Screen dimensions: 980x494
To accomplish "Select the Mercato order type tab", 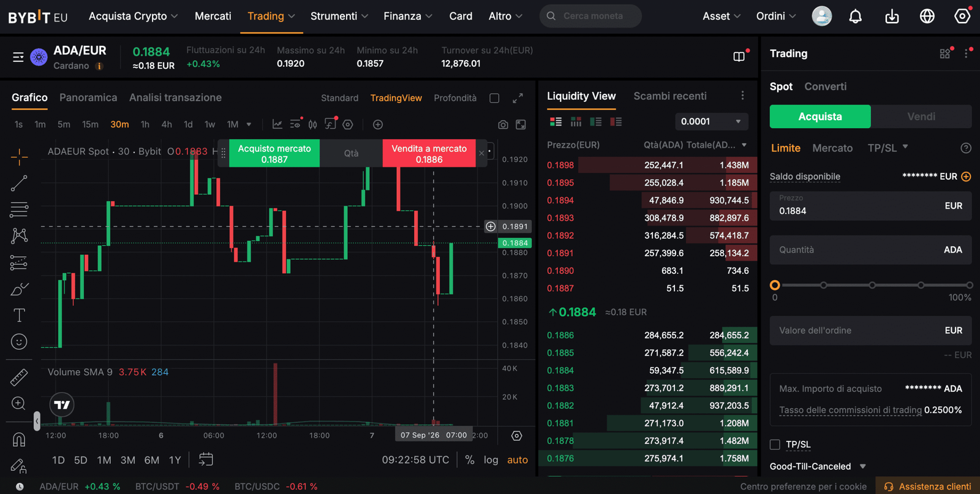I will (832, 148).
